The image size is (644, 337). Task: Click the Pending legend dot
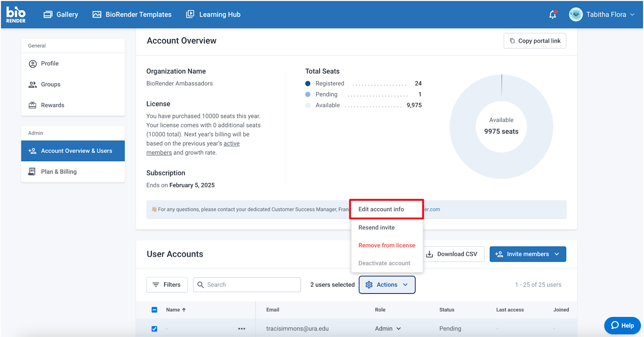[308, 95]
